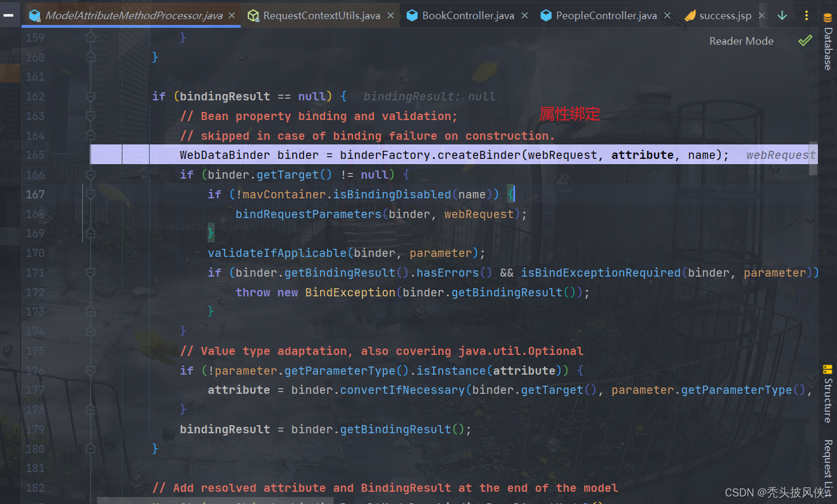Viewport: 837px width, 504px height.
Task: Switch to ModelAttributeMethodProcessor.java tab
Action: (133, 16)
